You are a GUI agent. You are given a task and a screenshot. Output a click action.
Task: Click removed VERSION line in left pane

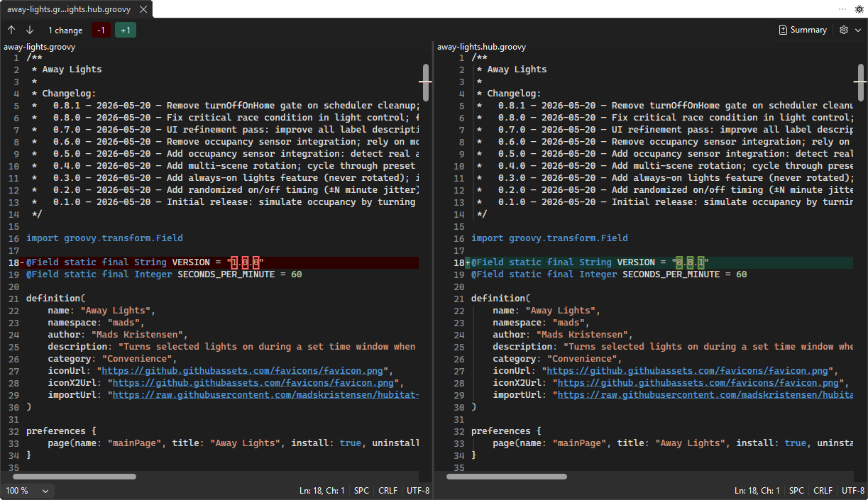point(222,262)
